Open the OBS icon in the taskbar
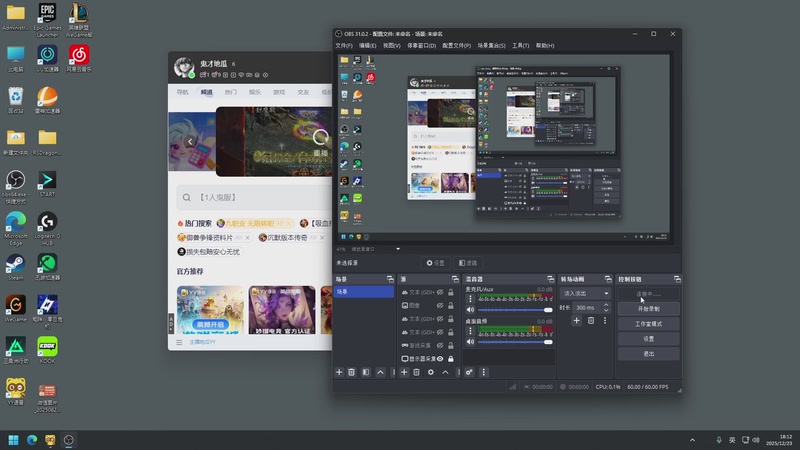Screen dimensions: 800x450 [x=68, y=440]
